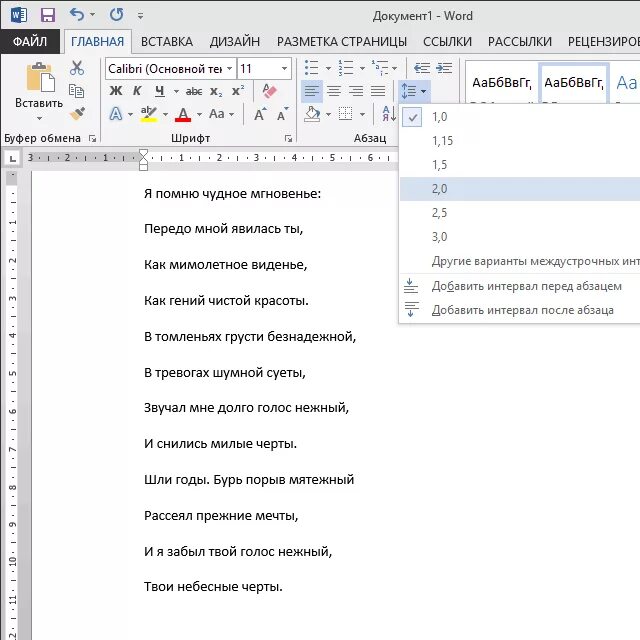Screen dimensions: 640x640
Task: Choose 1,15 line spacing
Action: [520, 141]
